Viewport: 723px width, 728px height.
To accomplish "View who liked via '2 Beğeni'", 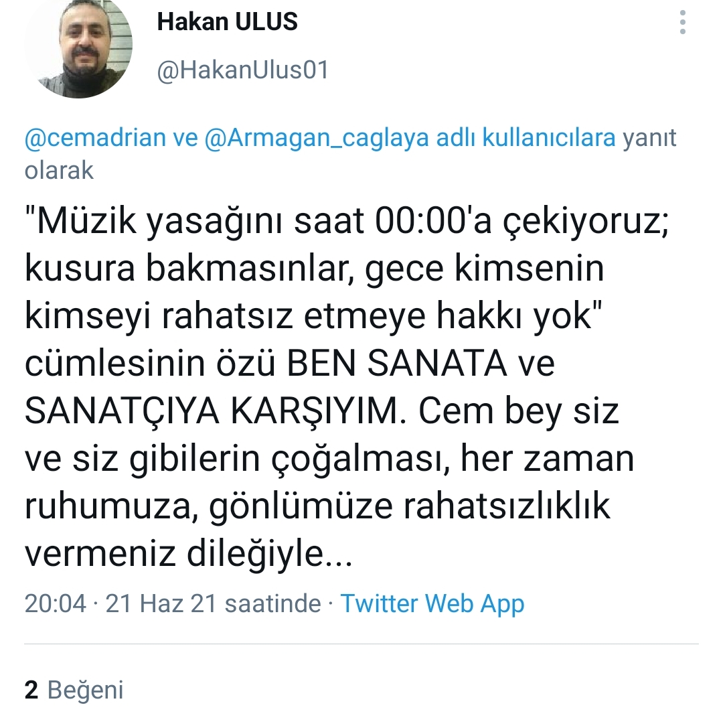I will (74, 689).
